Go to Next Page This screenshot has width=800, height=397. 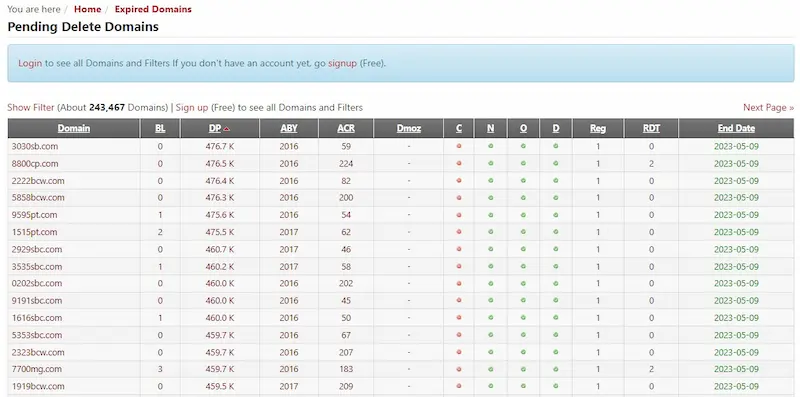coord(768,108)
